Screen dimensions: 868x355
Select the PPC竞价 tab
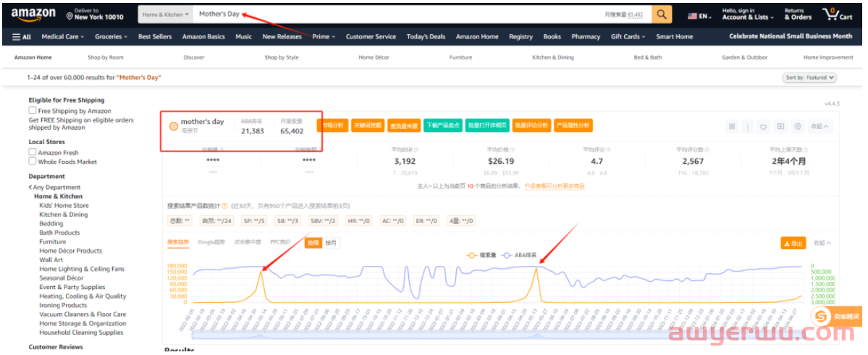tap(280, 242)
